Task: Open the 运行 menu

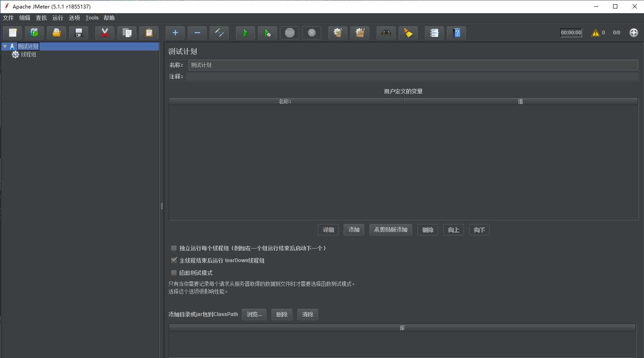Action: [58, 18]
